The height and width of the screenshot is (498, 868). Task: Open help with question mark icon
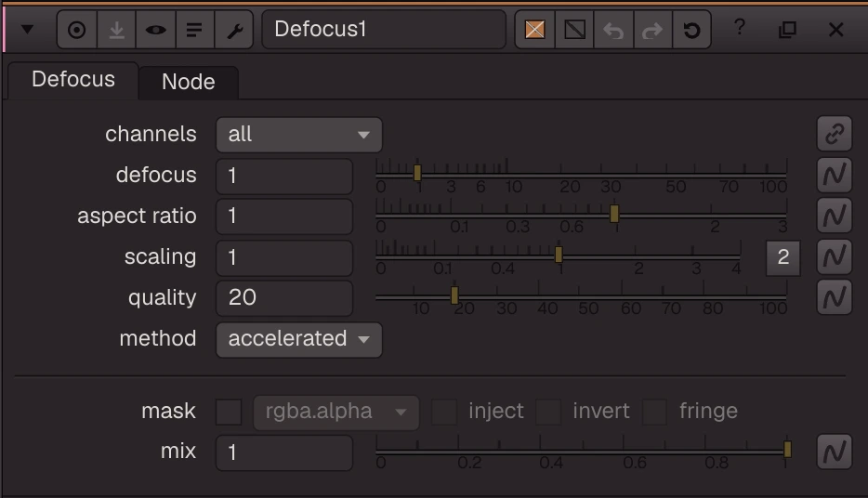(x=740, y=27)
